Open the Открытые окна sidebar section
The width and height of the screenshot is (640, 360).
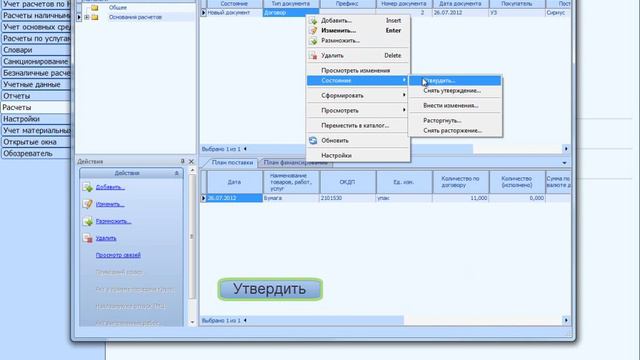pyautogui.click(x=36, y=142)
